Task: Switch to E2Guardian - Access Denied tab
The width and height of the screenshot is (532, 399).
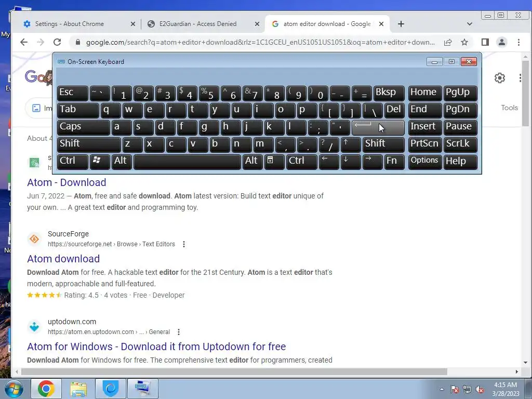Action: point(198,24)
